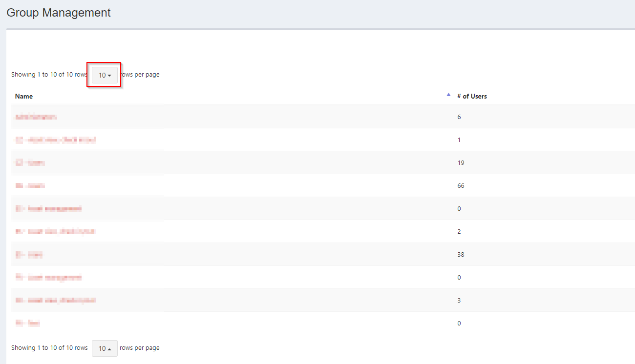Click the ascending sort triangle icon

click(448, 95)
